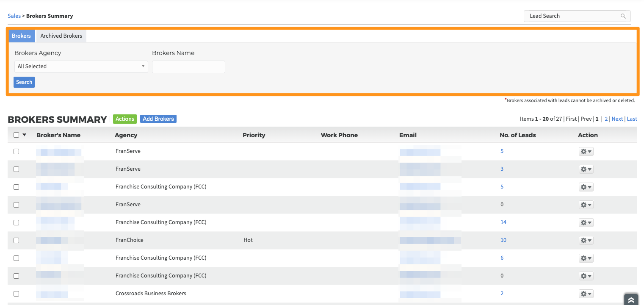Check the FranChoice broker row checkbox

click(16, 240)
